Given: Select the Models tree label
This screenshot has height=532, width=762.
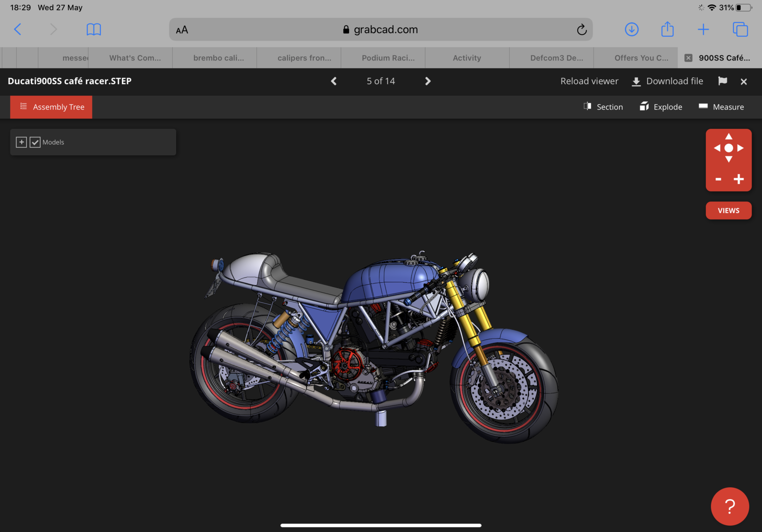Looking at the screenshot, I should pyautogui.click(x=53, y=142).
